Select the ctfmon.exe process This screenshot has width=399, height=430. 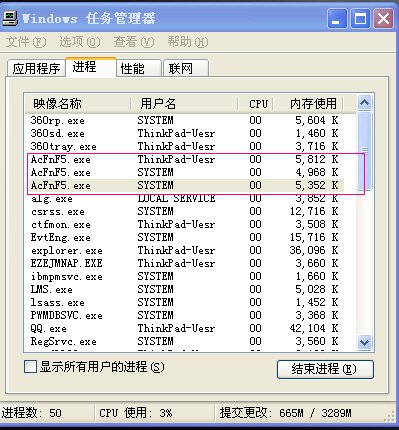click(x=184, y=224)
